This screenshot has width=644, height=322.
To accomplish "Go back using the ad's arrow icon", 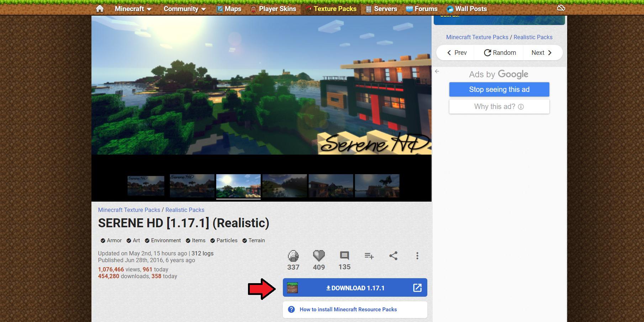I will (x=437, y=71).
